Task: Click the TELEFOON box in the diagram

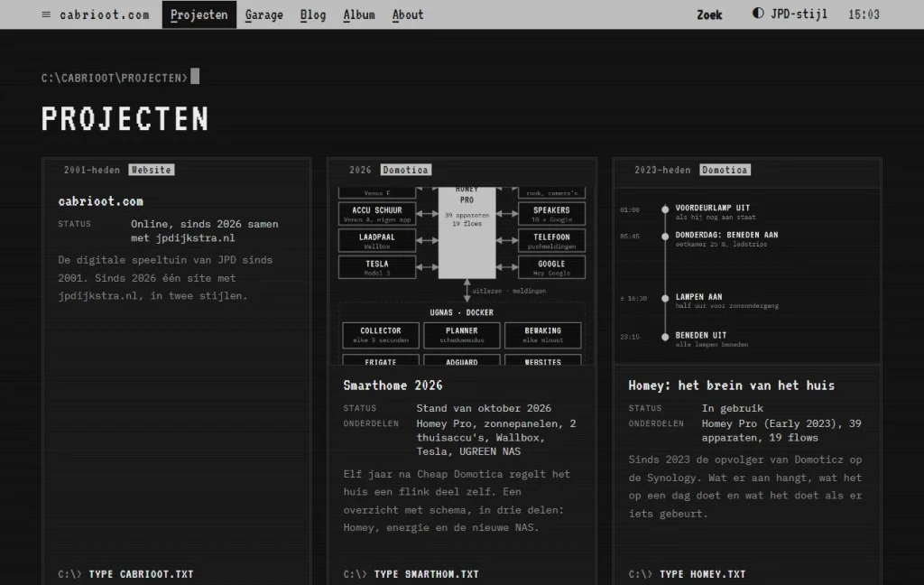Action: [551, 241]
